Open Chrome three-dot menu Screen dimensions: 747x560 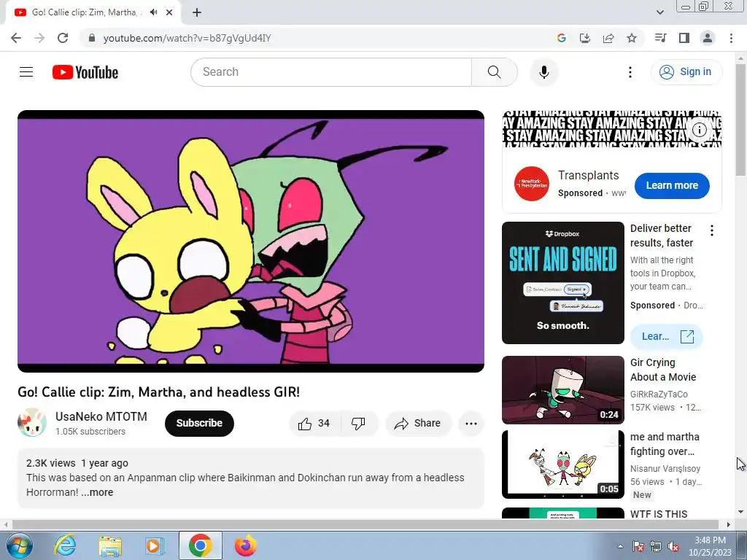click(x=731, y=38)
